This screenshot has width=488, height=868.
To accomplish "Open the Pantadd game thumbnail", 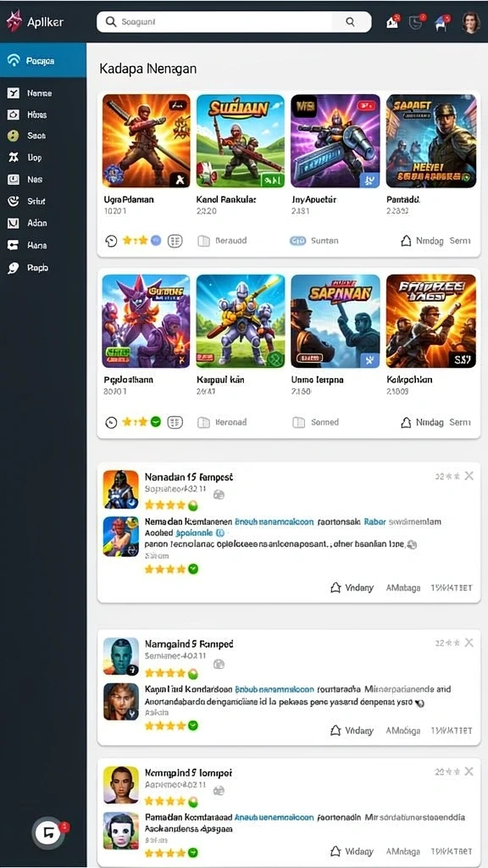I will pyautogui.click(x=431, y=141).
